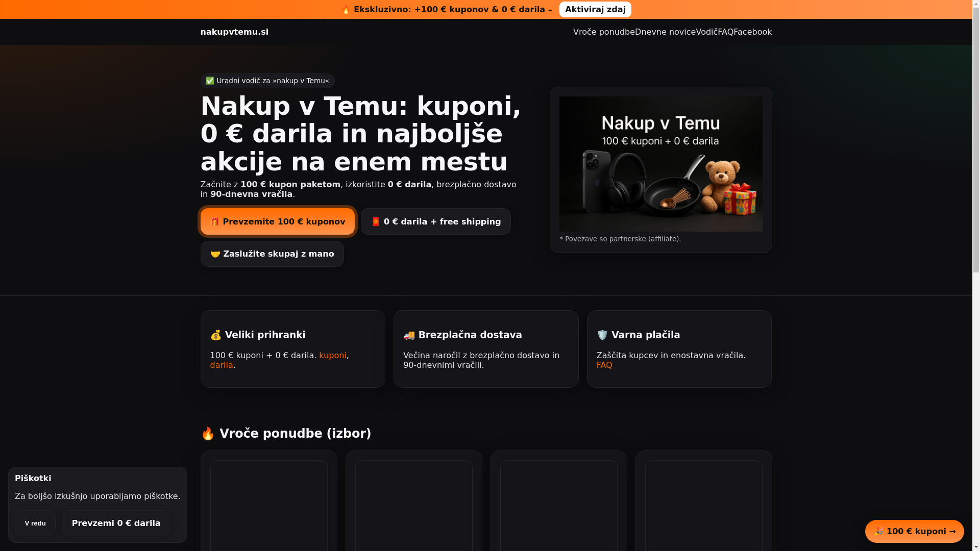The height and width of the screenshot is (551, 980).
Task: Click 'Prevzemi 0 € darila' cookie button
Action: [116, 523]
